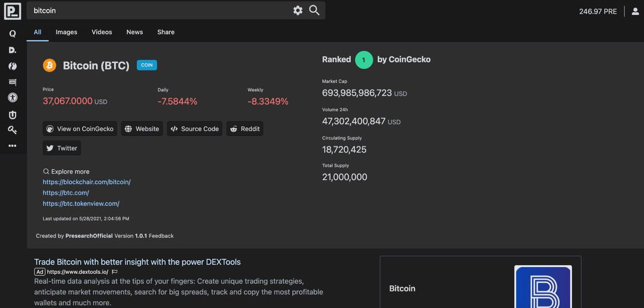Click PresearchOfficial creator link
The width and height of the screenshot is (644, 308).
tap(89, 236)
